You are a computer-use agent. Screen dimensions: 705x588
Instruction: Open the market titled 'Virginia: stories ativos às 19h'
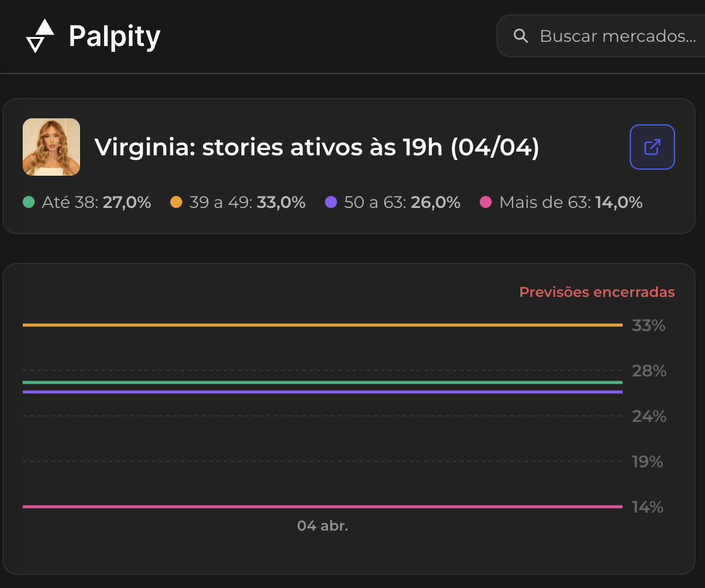click(x=316, y=147)
